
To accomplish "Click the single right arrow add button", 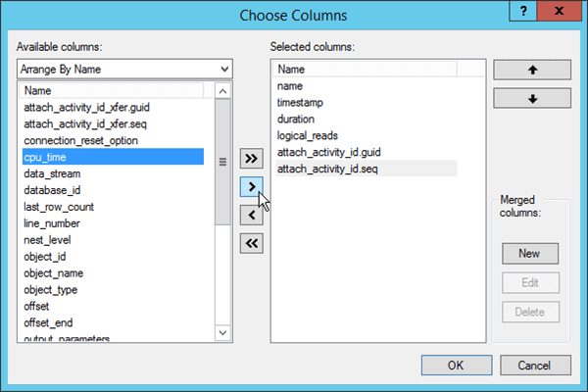I will (252, 186).
